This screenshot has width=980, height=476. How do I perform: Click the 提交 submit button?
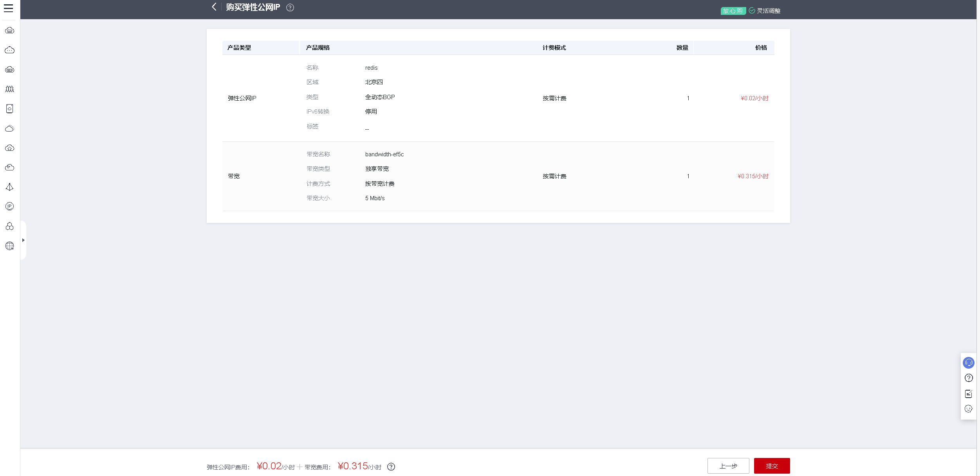click(772, 466)
